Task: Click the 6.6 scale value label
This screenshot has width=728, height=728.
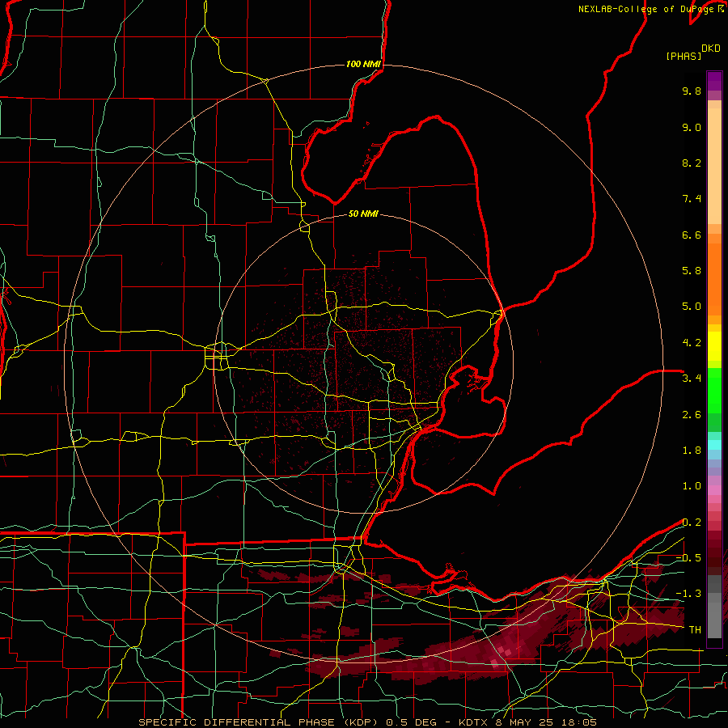Action: pos(692,235)
